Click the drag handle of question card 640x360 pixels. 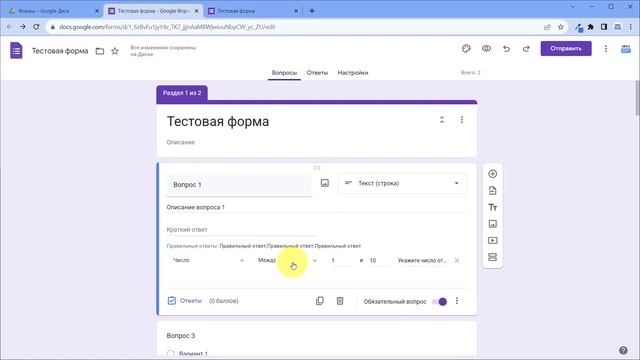click(x=317, y=168)
